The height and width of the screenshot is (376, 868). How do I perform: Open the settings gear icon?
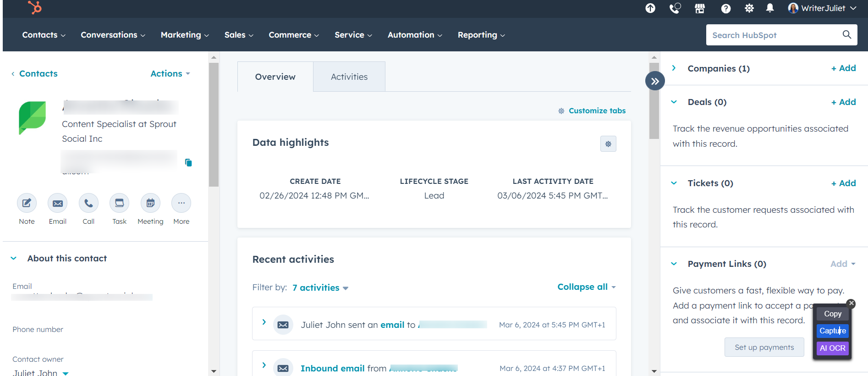tap(749, 8)
